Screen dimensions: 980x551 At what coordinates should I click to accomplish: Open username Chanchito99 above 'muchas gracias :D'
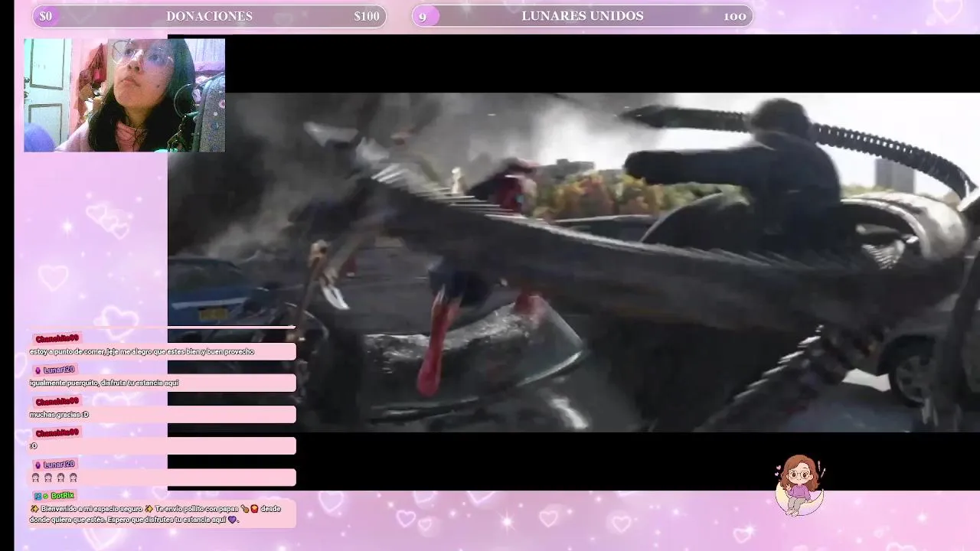(x=57, y=402)
